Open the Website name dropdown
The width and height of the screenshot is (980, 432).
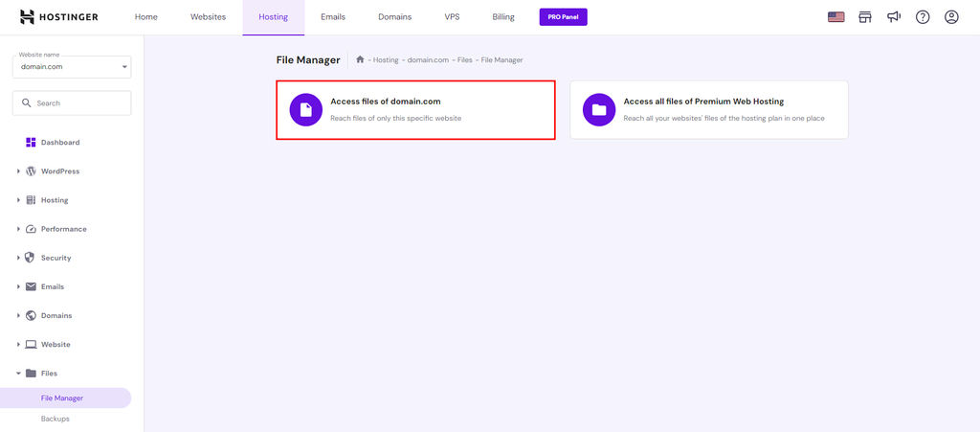click(72, 67)
